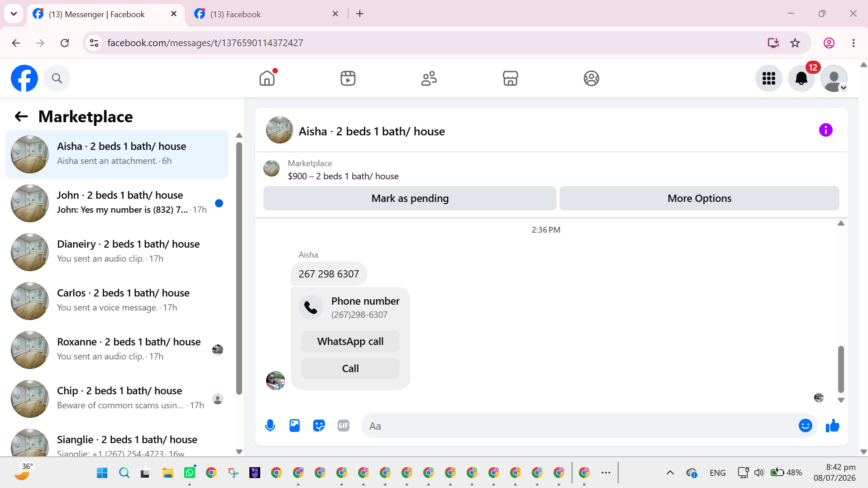The width and height of the screenshot is (868, 488).
Task: Open the browser tab search dropdown
Action: (x=14, y=14)
